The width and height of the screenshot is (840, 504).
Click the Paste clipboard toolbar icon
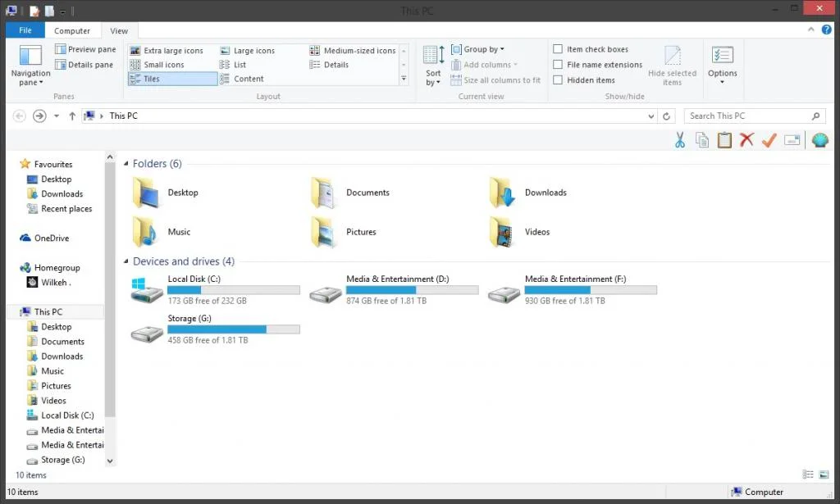click(724, 140)
